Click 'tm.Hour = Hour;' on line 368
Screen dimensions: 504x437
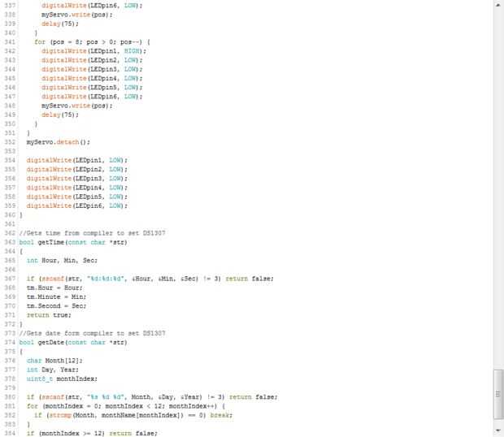click(54, 288)
